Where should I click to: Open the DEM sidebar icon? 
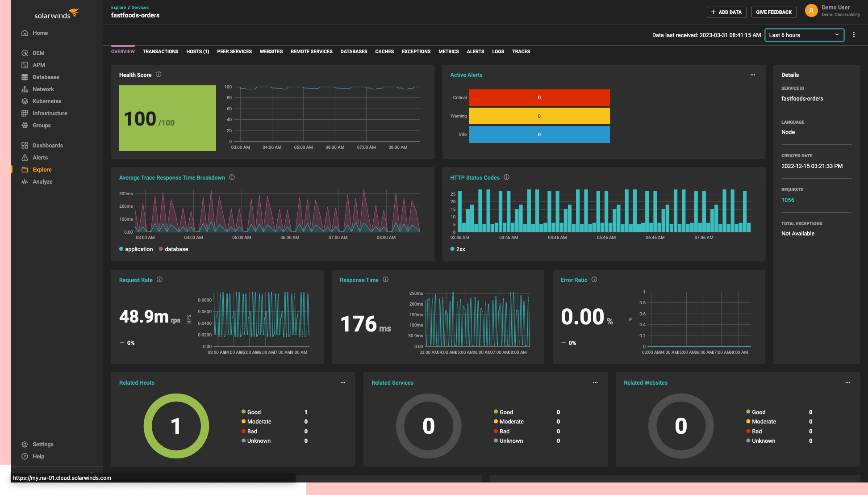tap(25, 53)
